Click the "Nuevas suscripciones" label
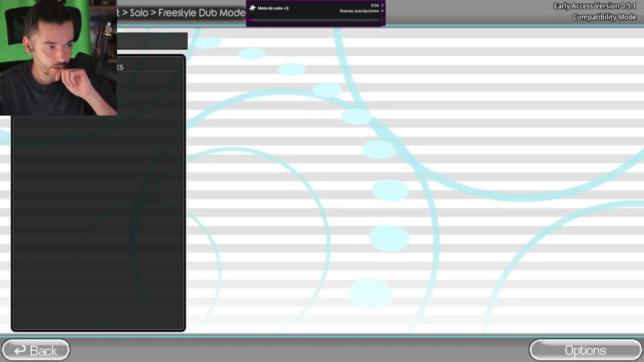644x362 pixels. [x=359, y=11]
